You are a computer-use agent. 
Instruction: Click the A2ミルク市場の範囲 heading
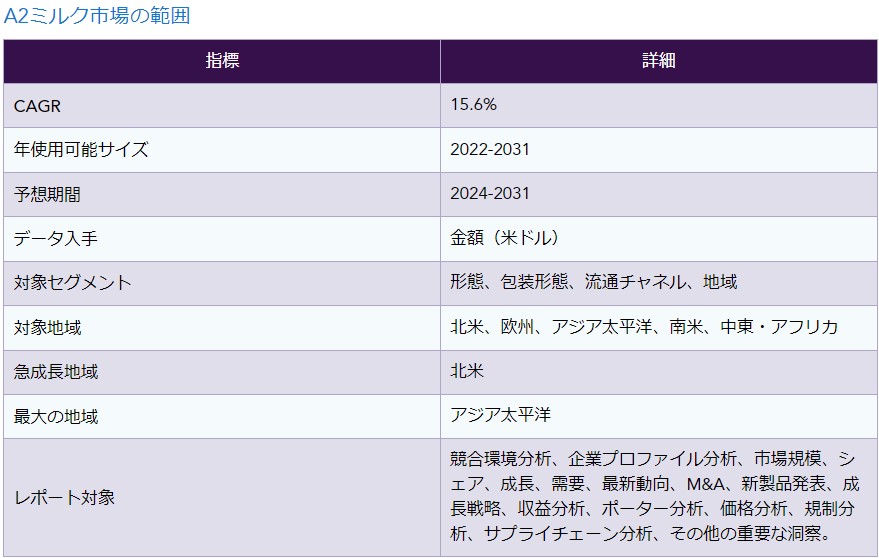[97, 16]
